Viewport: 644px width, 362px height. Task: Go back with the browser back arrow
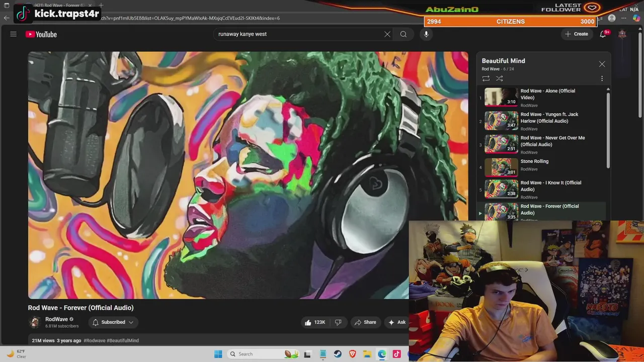pos(7,18)
